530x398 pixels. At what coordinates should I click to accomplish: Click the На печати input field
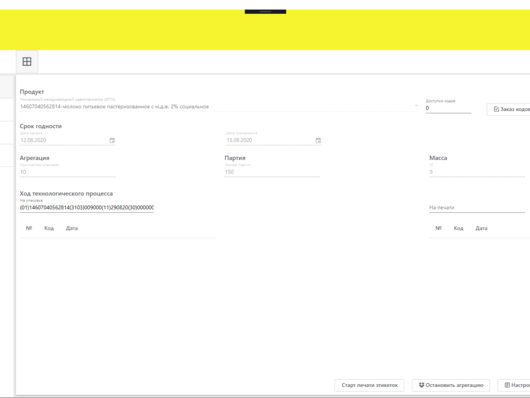[477, 208]
